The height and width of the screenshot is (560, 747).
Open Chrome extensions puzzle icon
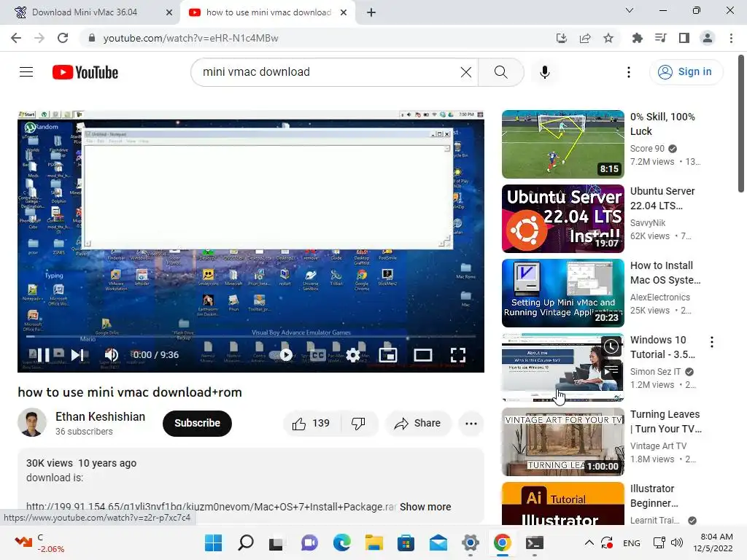pos(637,38)
